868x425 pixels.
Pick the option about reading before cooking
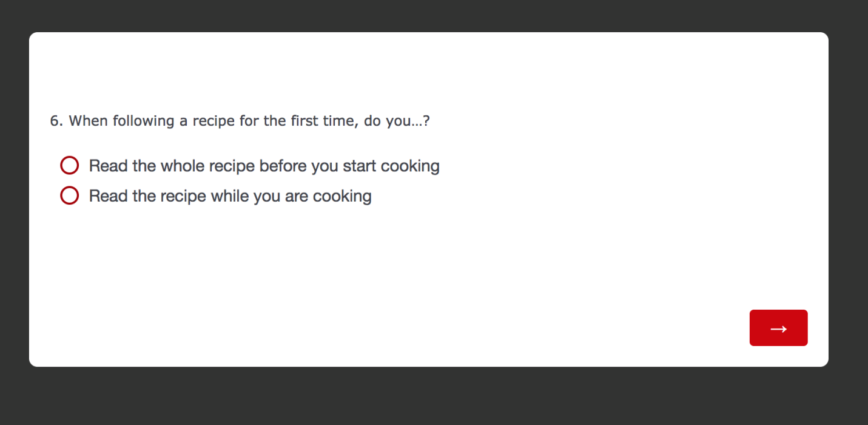70,165
